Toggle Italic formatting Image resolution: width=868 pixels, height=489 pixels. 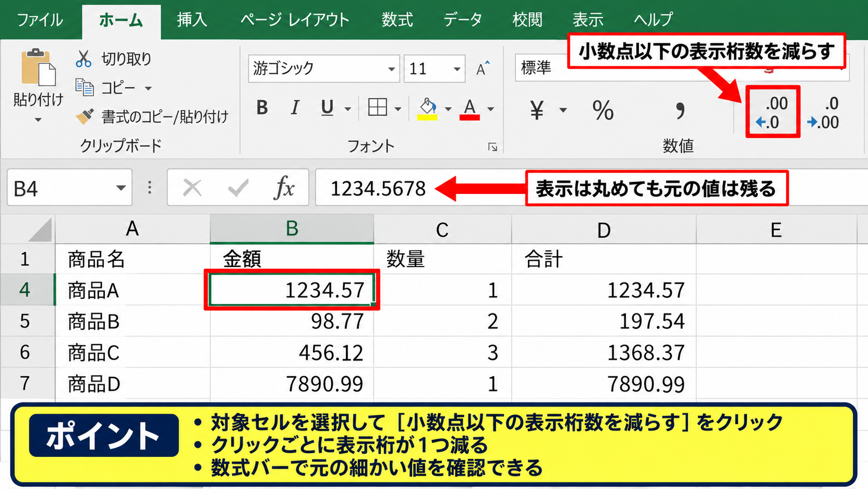(295, 108)
